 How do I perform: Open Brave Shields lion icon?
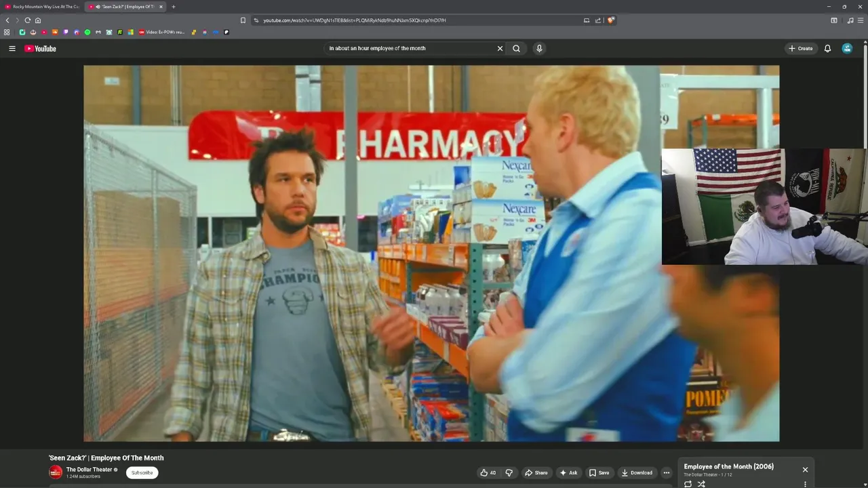[x=610, y=20]
